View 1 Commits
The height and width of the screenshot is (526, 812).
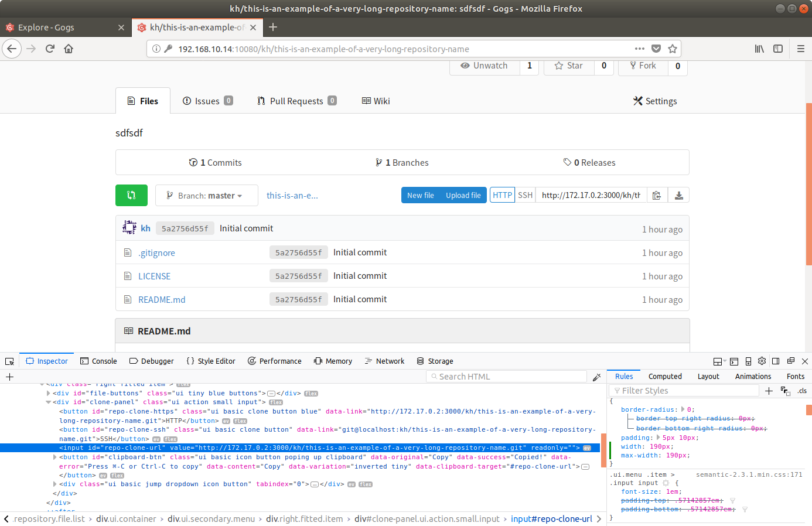pyautogui.click(x=215, y=163)
